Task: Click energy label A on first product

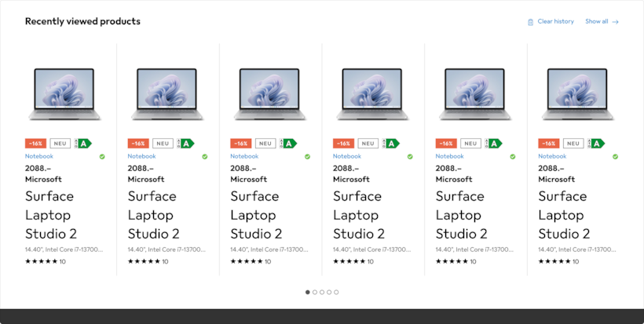Action: 82,144
